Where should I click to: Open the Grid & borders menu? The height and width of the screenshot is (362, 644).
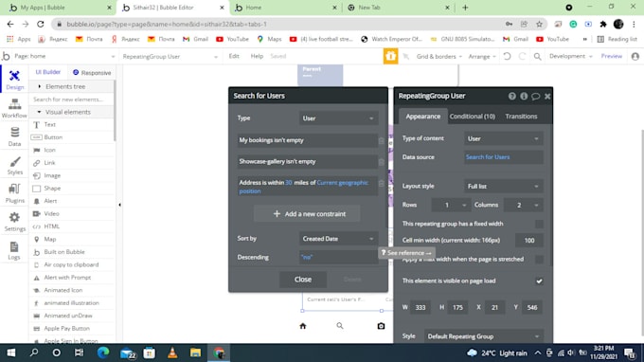tap(439, 56)
